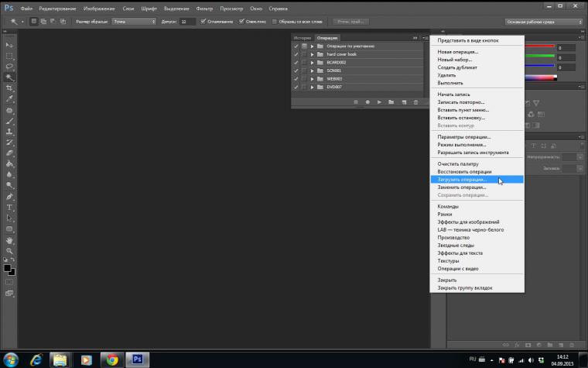Select the Lasso tool
The image size is (588, 368).
pyautogui.click(x=9, y=67)
